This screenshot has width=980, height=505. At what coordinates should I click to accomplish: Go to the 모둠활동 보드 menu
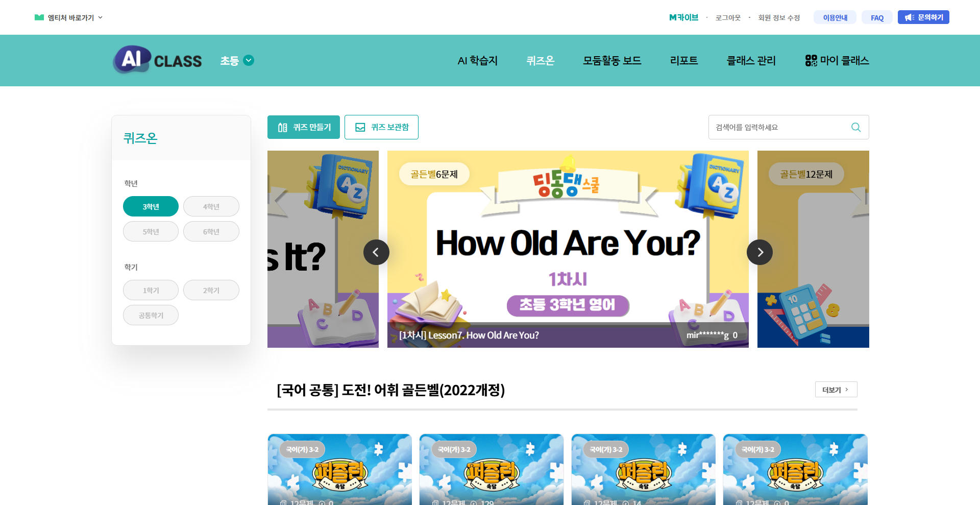click(612, 61)
